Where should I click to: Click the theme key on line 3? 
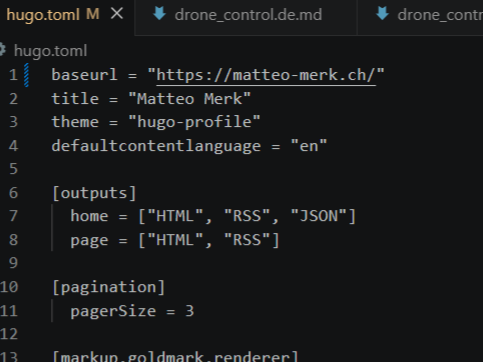(x=75, y=122)
